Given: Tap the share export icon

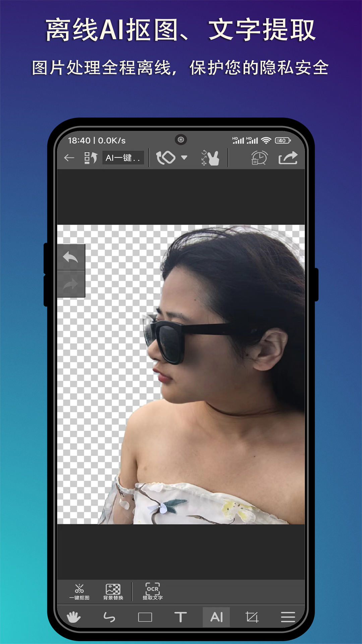Looking at the screenshot, I should click(288, 158).
